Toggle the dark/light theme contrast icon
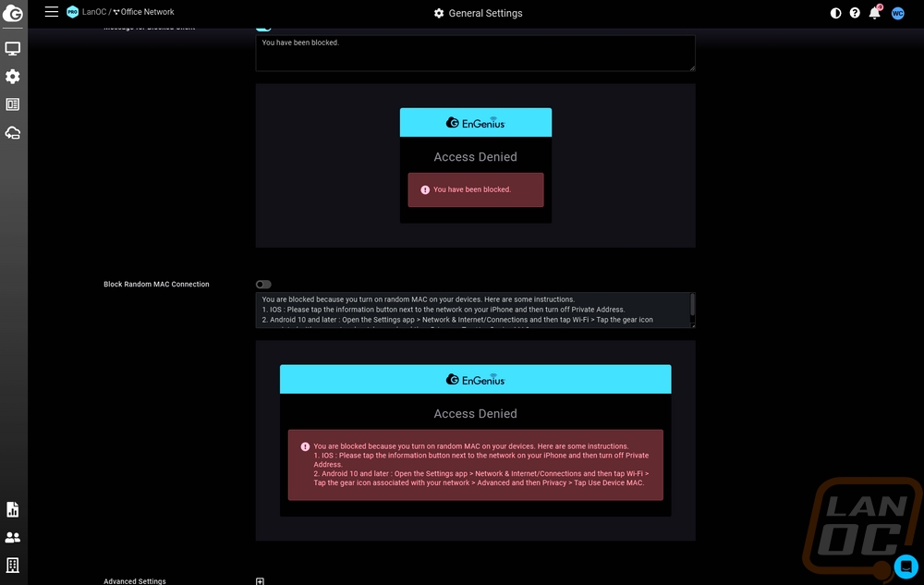 (836, 13)
